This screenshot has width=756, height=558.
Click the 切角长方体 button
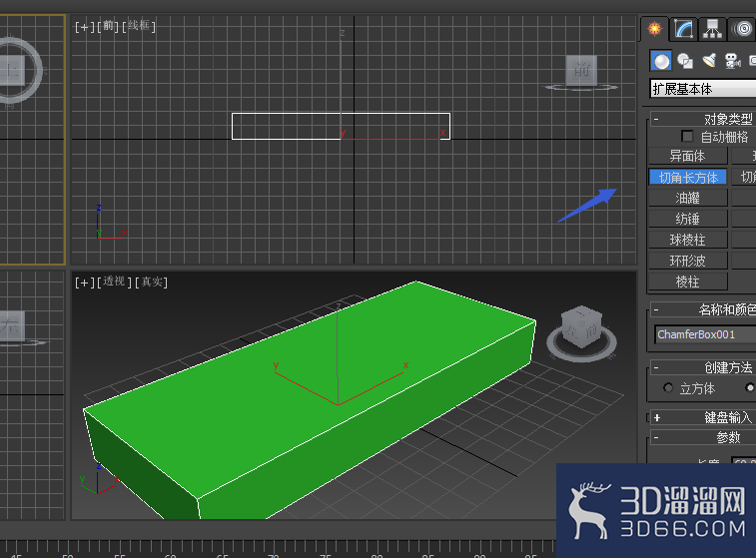pos(687,178)
